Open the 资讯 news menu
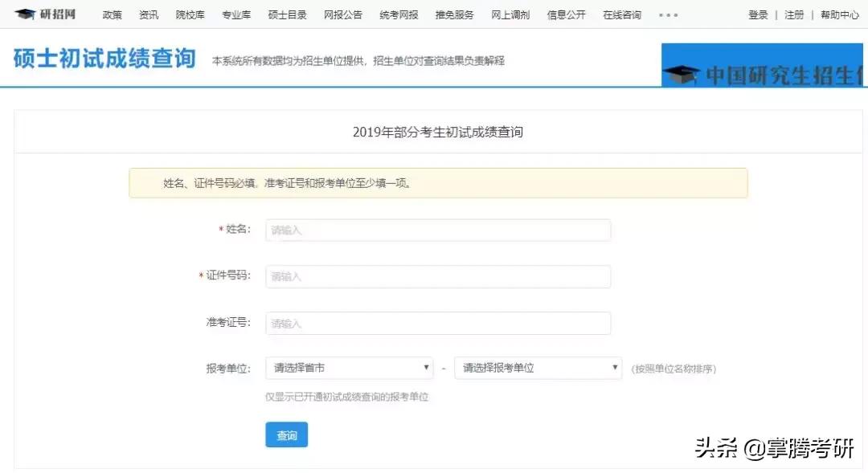Screen dimensions: 868x473 point(149,14)
